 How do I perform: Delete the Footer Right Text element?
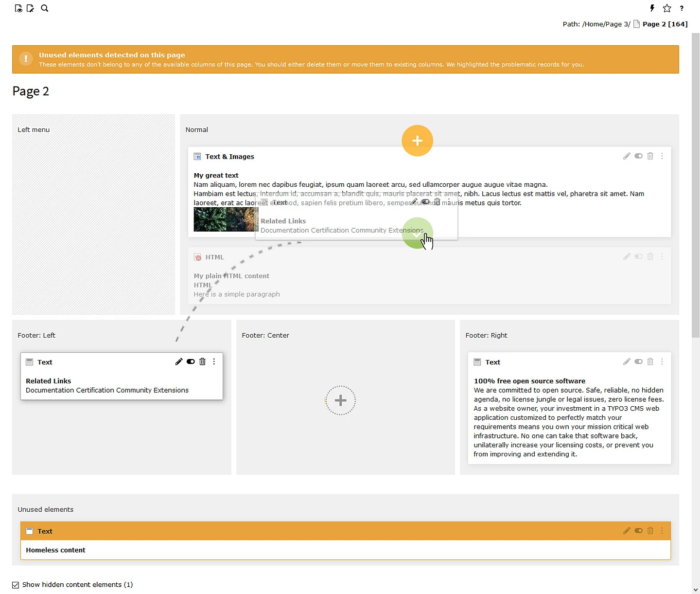click(x=650, y=361)
